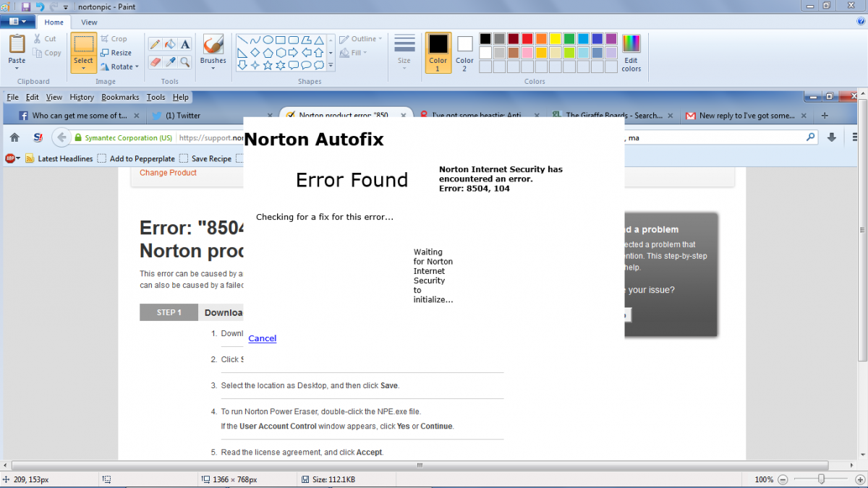
Task: Choose the Cloud callout shape
Action: (x=318, y=65)
